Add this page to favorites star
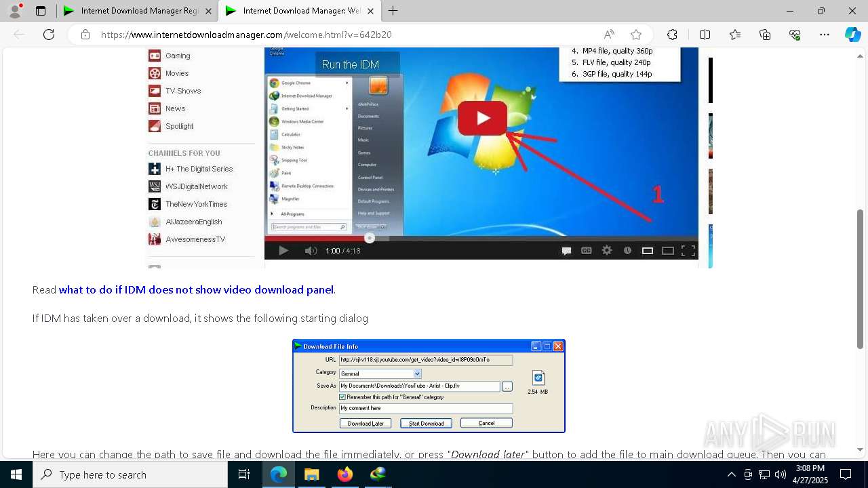Viewport: 868px width, 488px height. (x=635, y=35)
